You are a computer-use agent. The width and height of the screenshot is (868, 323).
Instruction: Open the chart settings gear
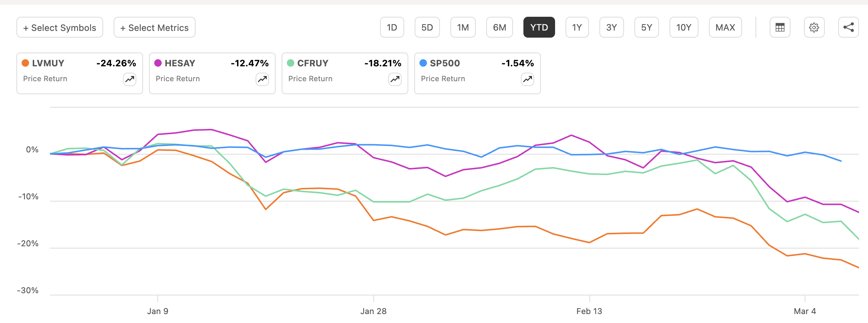pos(814,27)
